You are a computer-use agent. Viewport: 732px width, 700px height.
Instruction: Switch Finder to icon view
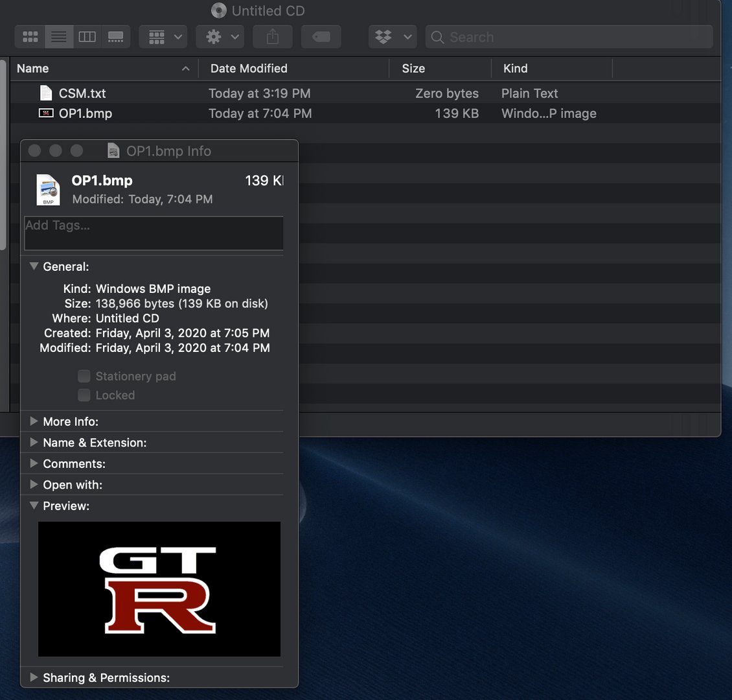30,37
